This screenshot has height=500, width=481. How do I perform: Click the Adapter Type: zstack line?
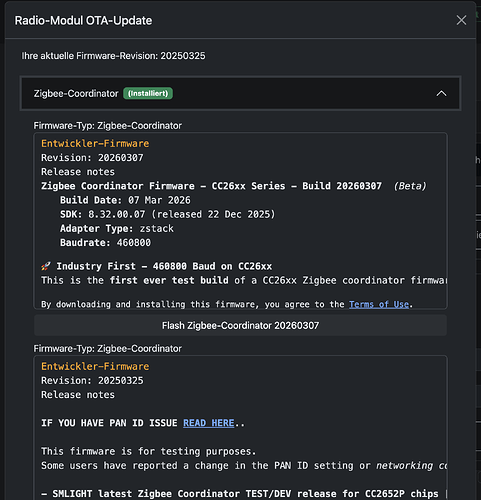coord(117,229)
